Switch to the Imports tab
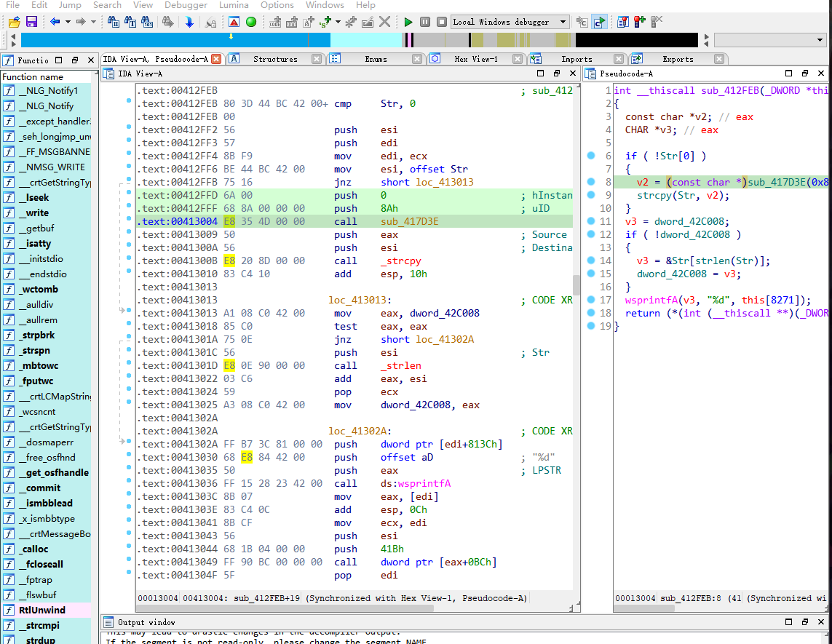Image resolution: width=832 pixels, height=644 pixels. tap(577, 59)
